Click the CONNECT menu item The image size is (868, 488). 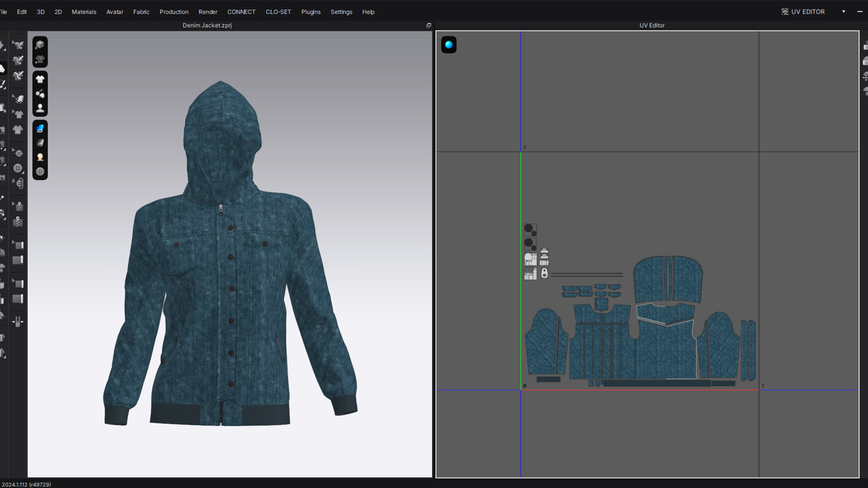pos(241,12)
